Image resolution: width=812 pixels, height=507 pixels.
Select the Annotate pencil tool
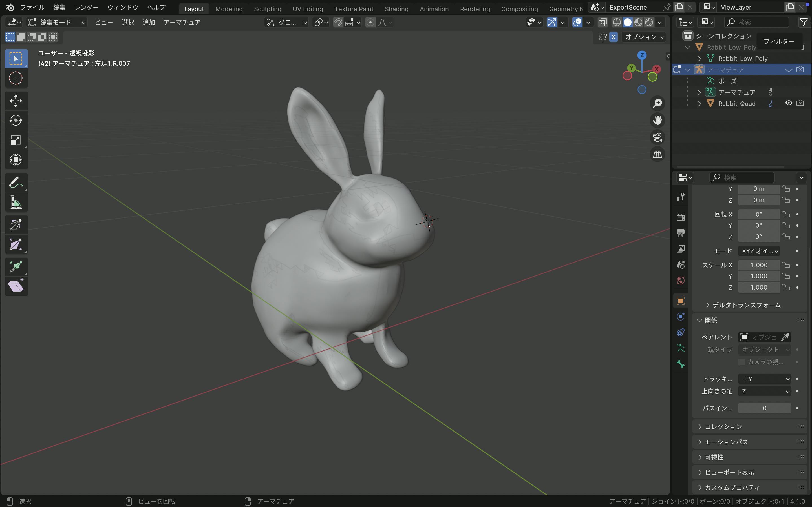[x=16, y=183]
